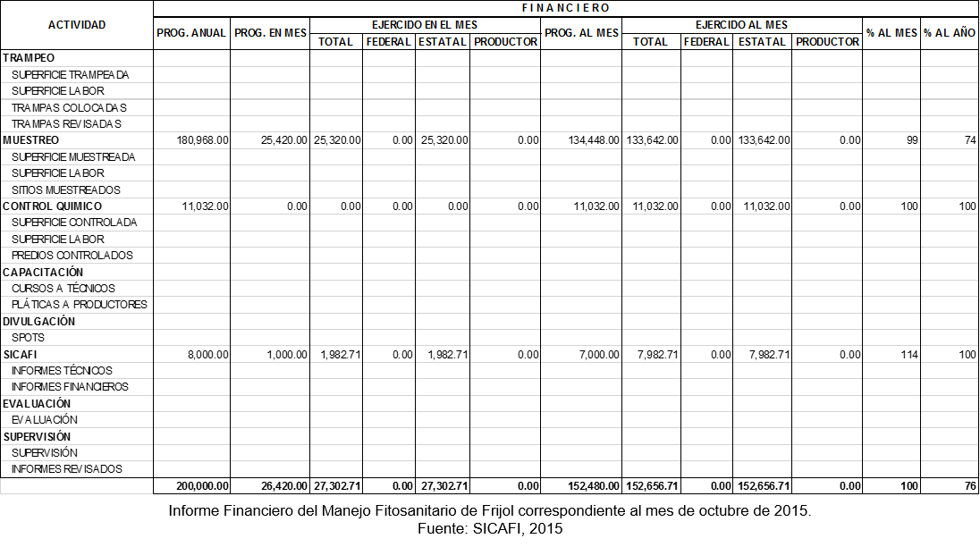Click total PROG. AL MES 152,480.00
Image resolution: width=980 pixels, height=547 pixels.
click(x=594, y=486)
